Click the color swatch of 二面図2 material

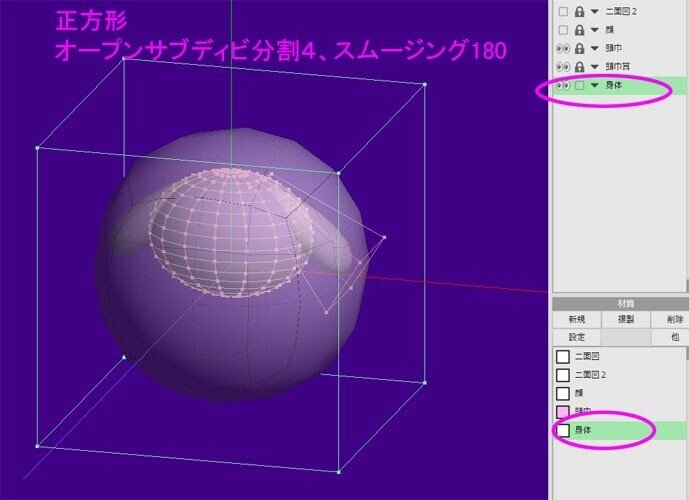[x=563, y=375]
